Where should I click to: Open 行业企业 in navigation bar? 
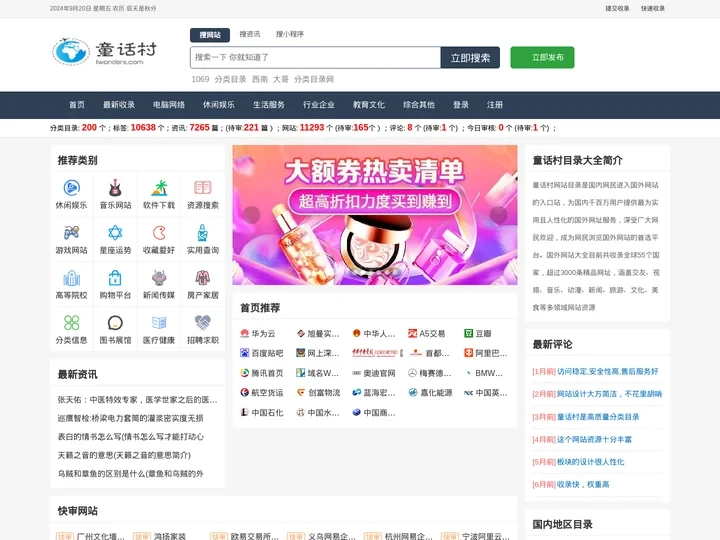pyautogui.click(x=319, y=105)
